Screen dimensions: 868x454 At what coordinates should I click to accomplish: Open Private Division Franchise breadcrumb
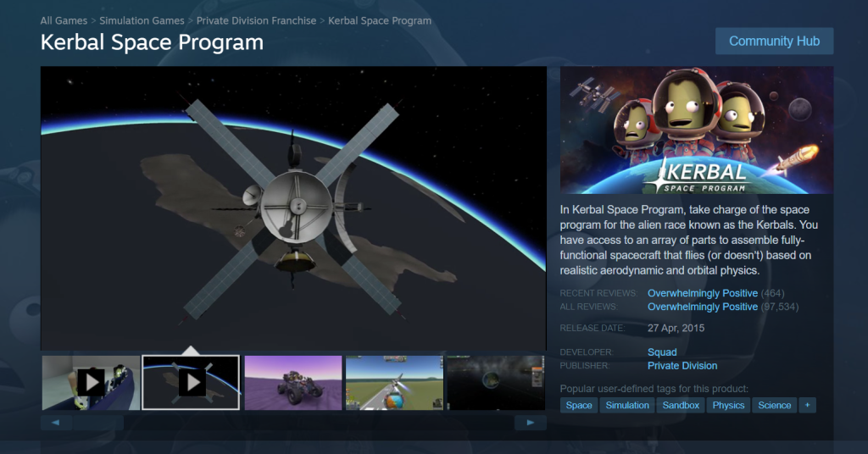tap(256, 20)
